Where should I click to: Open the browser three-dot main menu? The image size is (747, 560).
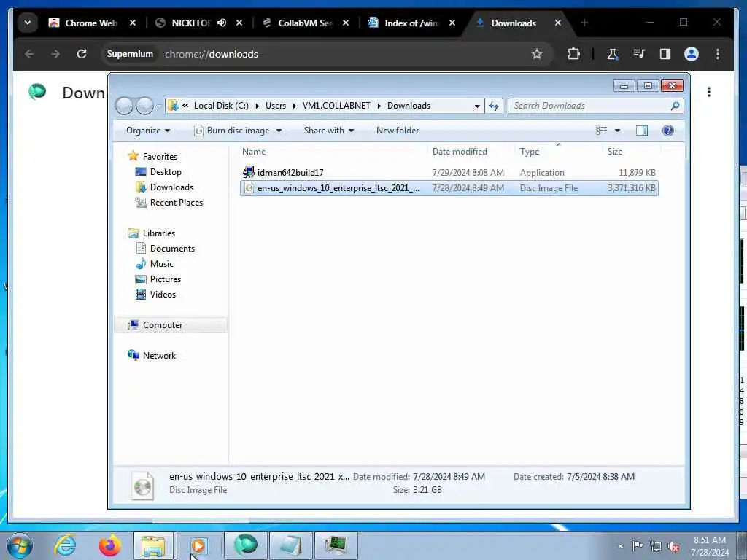coord(718,54)
